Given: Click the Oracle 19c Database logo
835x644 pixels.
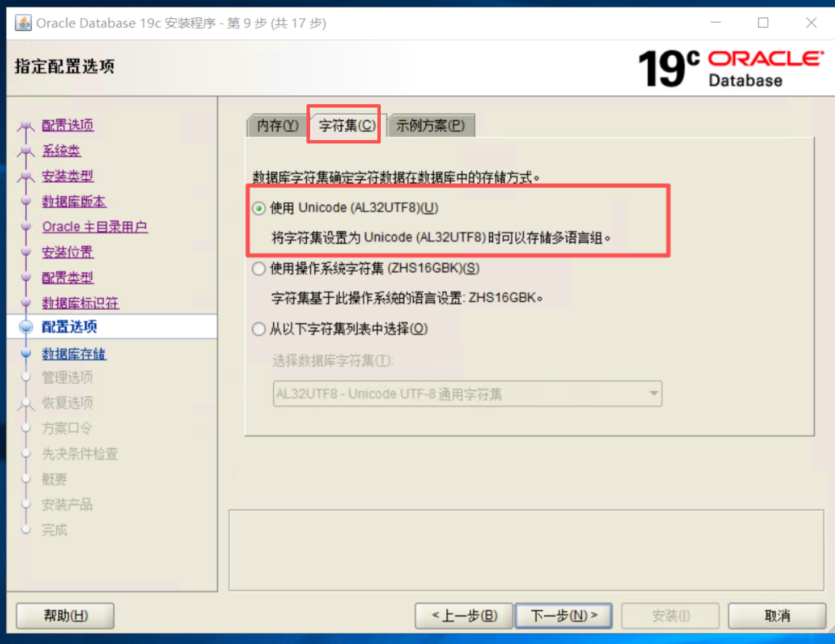Looking at the screenshot, I should (x=731, y=68).
